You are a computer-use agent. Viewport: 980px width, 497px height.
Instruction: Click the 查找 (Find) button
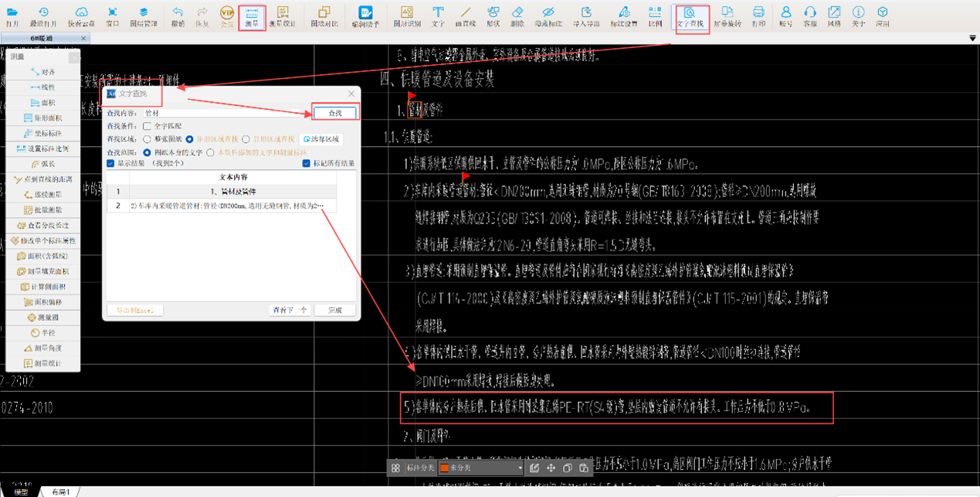(335, 113)
